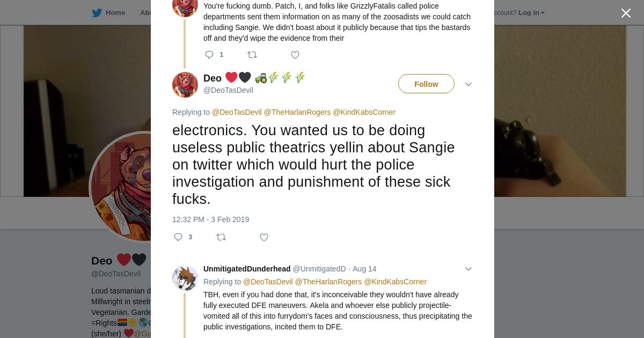The image size is (644, 338).
Task: Click the 12:32 PM - 3 Feb 2019 timestamp
Action: [x=210, y=219]
